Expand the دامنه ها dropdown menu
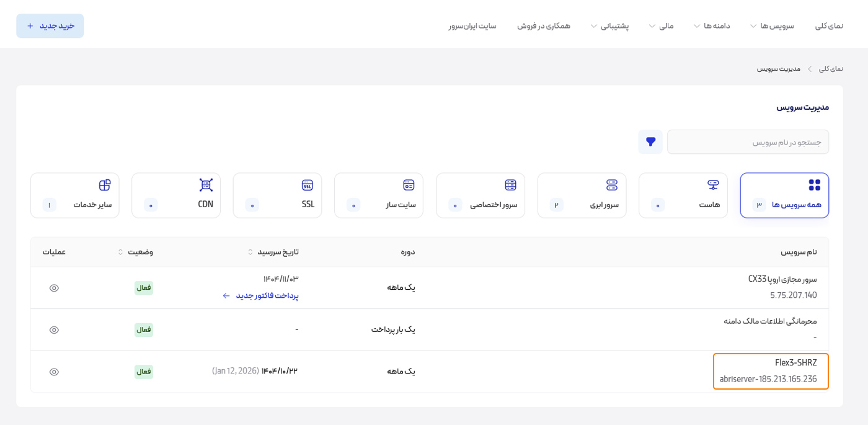This screenshot has height=425, width=868. 711,26
